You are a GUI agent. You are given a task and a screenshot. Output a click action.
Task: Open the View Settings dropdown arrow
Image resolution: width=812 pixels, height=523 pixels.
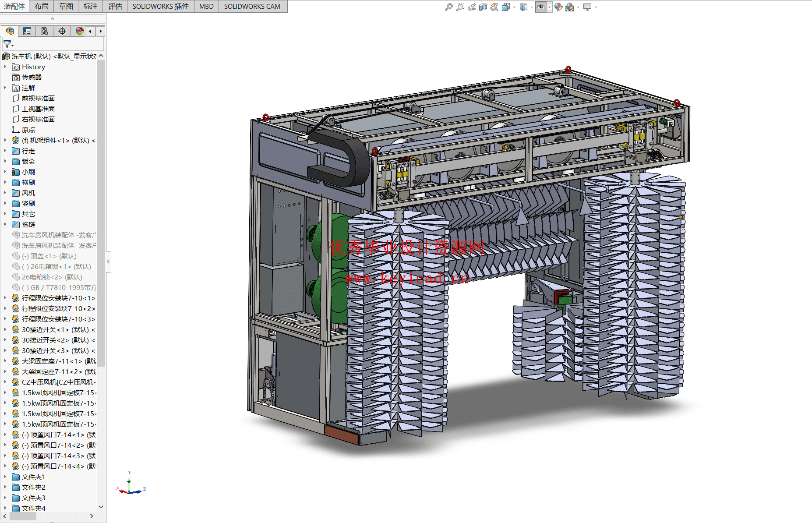coord(596,7)
